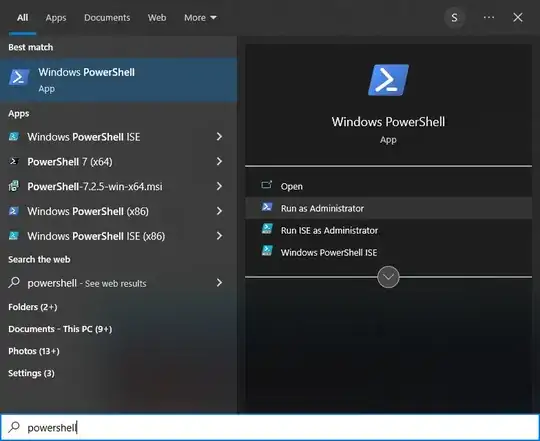Click the Run ISE as Administrator icon
Viewport: 540px width, 441px height.
[x=267, y=229]
